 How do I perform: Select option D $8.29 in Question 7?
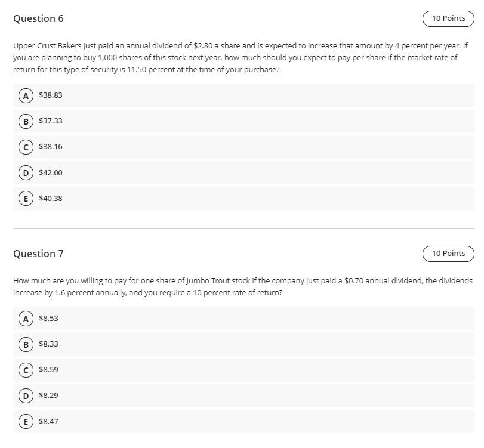point(26,396)
